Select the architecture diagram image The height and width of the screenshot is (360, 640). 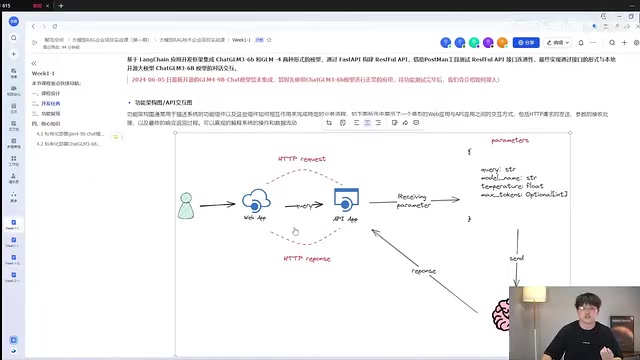373,244
